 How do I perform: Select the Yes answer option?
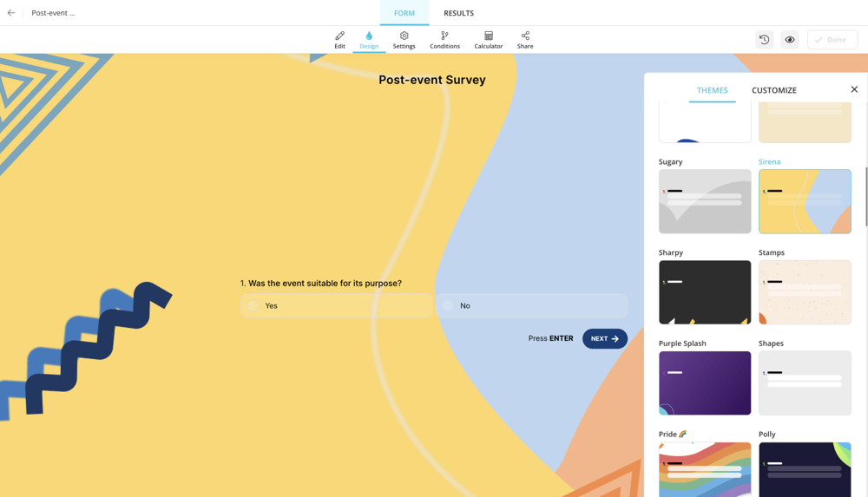336,305
